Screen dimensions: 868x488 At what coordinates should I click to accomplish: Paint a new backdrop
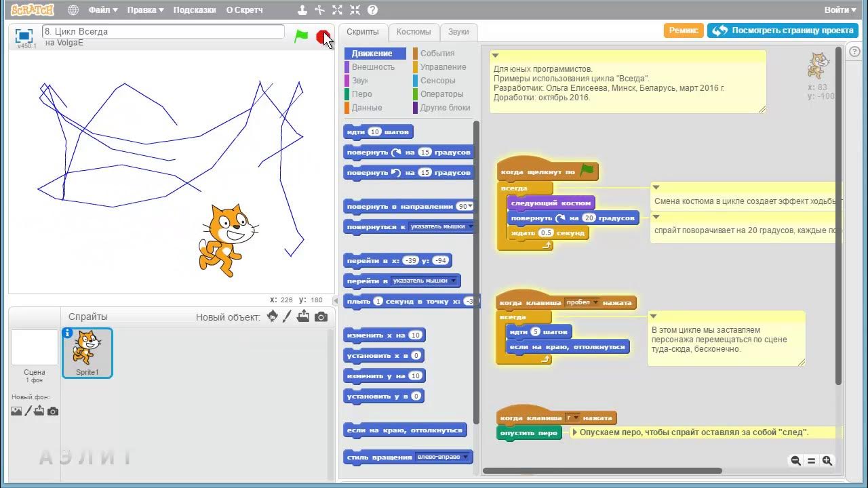[28, 411]
